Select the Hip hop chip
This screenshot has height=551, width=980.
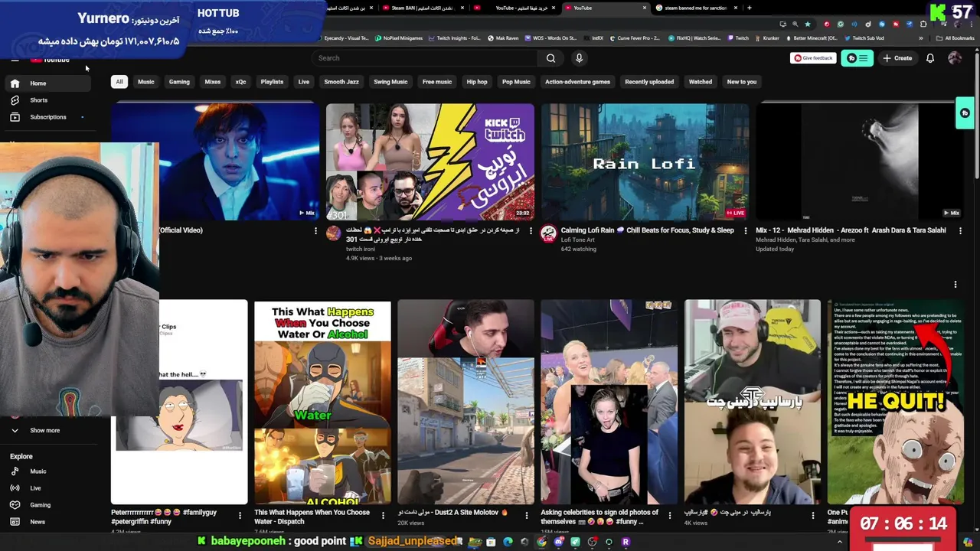point(477,82)
